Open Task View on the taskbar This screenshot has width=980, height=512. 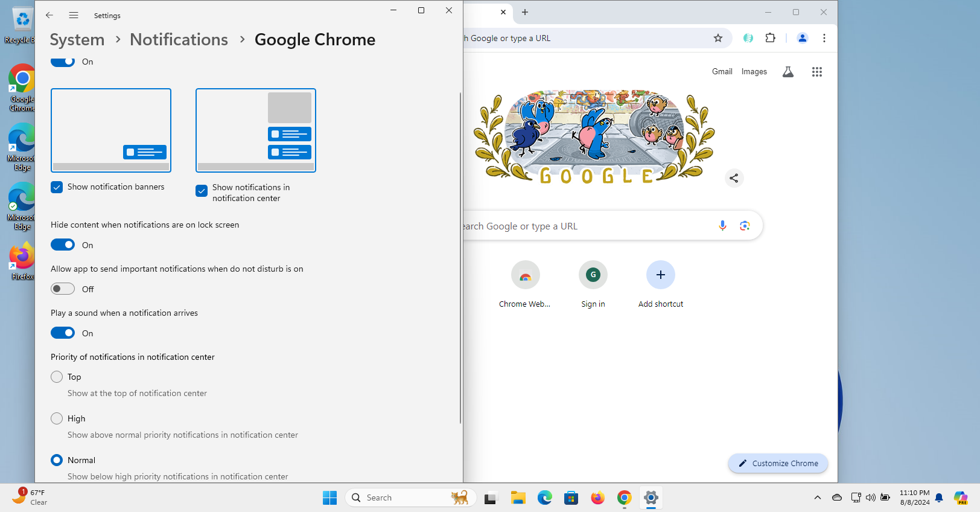point(491,498)
